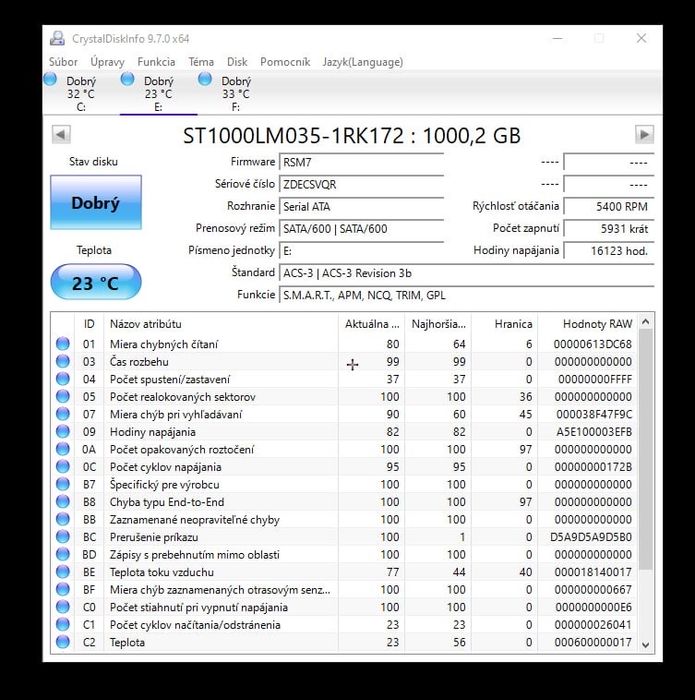The height and width of the screenshot is (700, 695).
Task: Click the Aktuálna column header
Action: pos(371,324)
